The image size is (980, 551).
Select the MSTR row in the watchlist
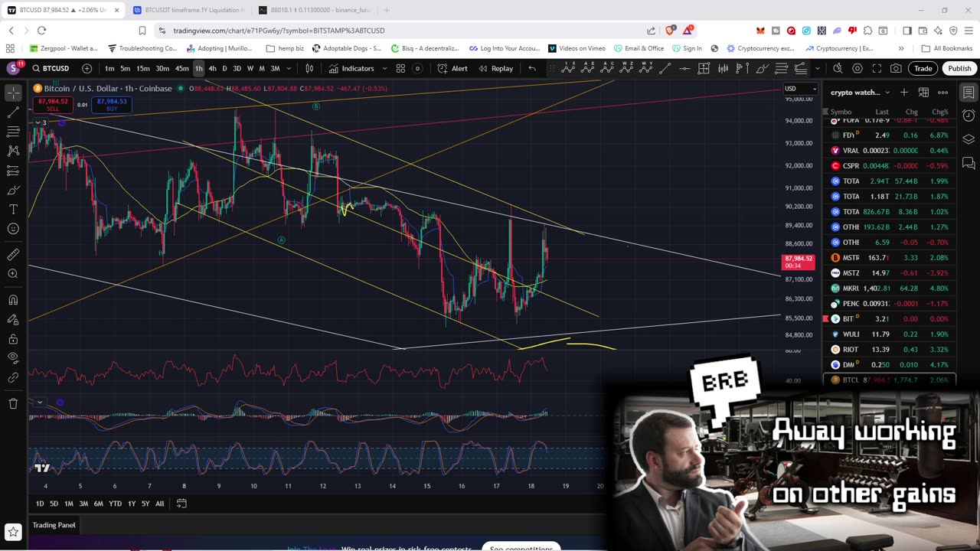pyautogui.click(x=890, y=258)
